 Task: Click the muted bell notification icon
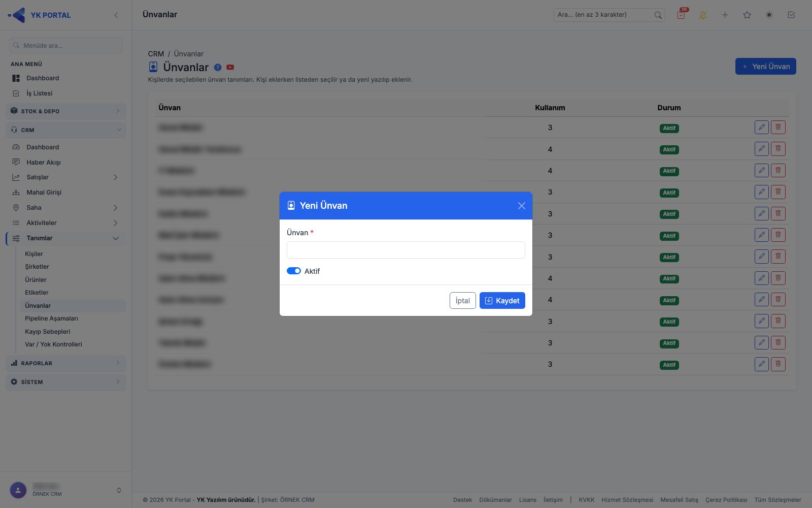click(x=703, y=15)
